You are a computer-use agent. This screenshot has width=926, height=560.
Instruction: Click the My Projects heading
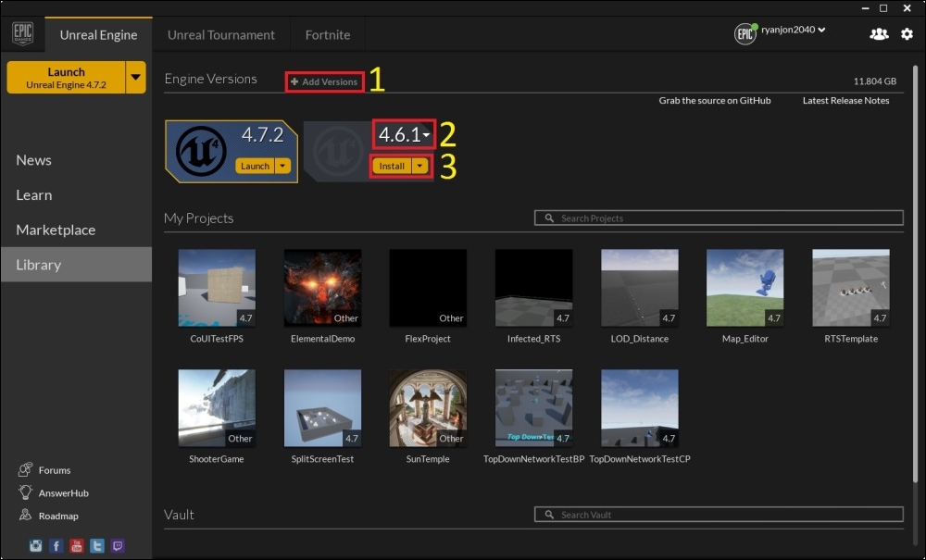(198, 218)
